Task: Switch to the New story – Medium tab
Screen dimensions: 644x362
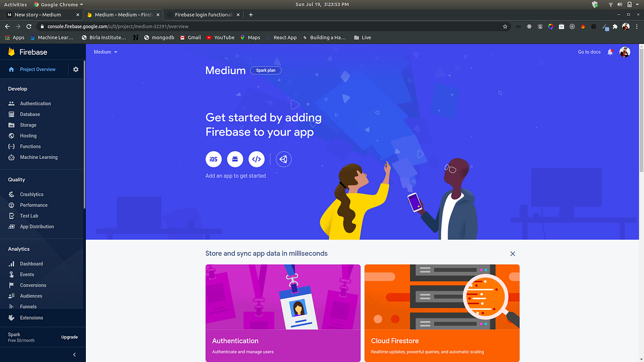Action: [42, 14]
